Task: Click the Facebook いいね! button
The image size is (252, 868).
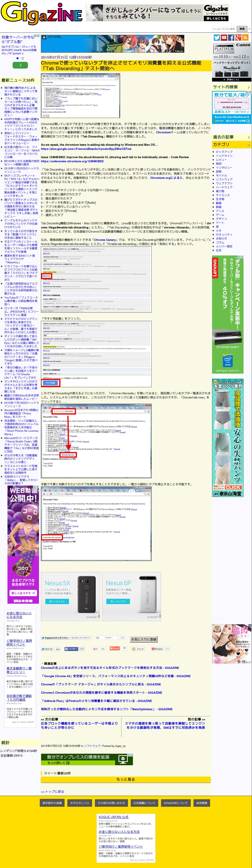Action: [71, 649]
